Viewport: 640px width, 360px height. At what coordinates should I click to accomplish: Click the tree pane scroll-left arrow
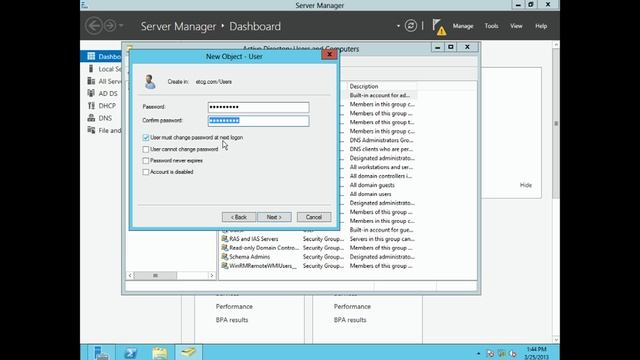[x=130, y=276]
